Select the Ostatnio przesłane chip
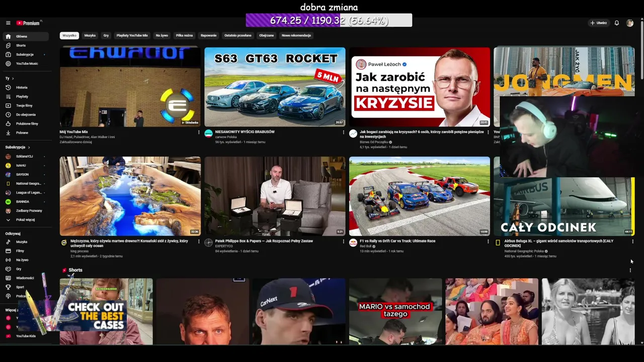 (x=238, y=36)
